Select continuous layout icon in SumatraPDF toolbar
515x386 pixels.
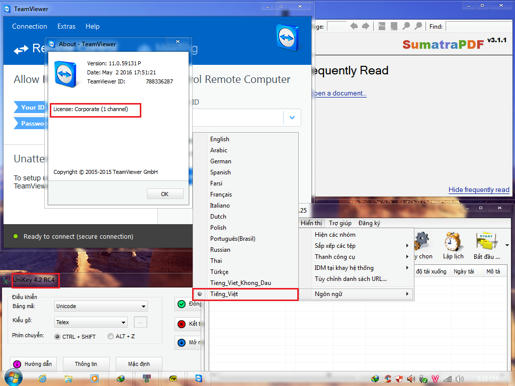pos(382,26)
